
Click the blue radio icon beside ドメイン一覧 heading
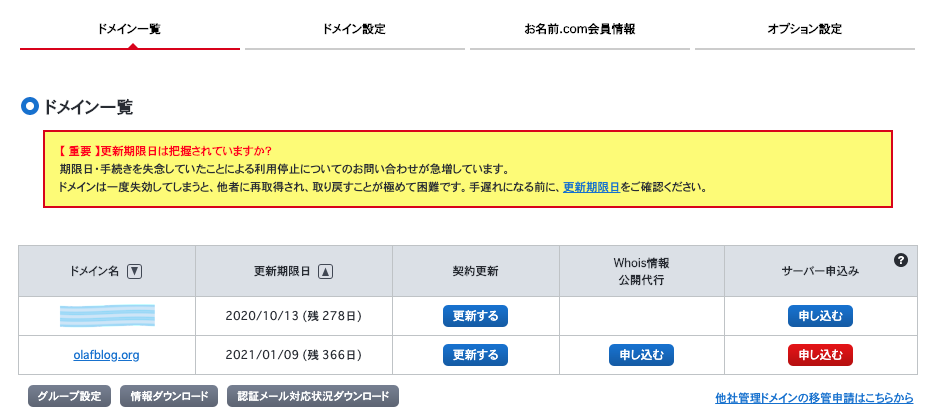(30, 106)
